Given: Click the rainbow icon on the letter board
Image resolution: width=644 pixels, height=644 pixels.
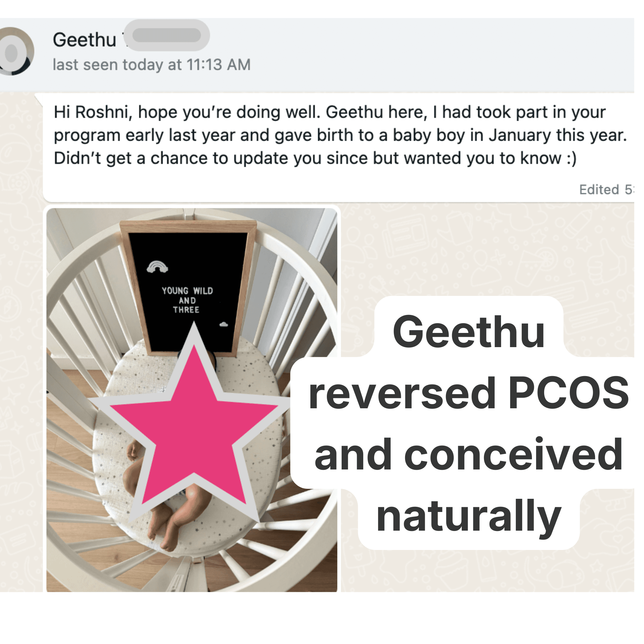Looking at the screenshot, I should 157,267.
